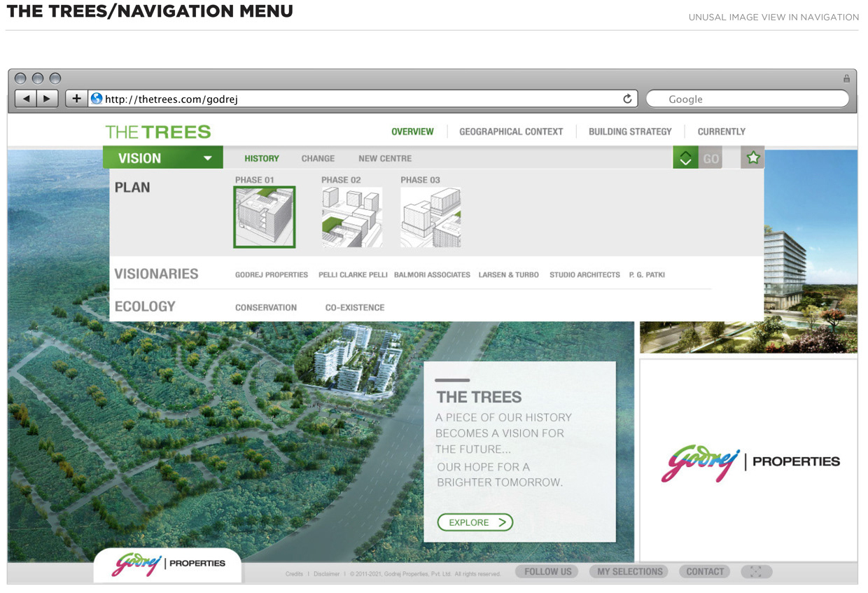This screenshot has height=593, width=868.
Task: Click the green up-down chevron selector
Action: tap(685, 158)
